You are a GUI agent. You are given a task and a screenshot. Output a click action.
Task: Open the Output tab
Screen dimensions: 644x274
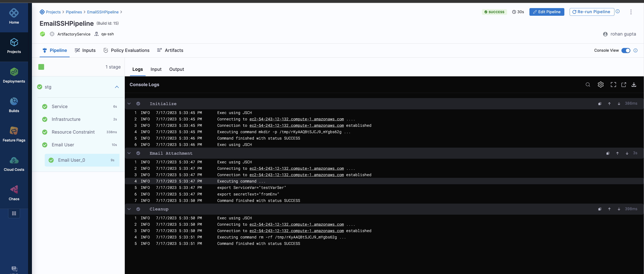[177, 69]
